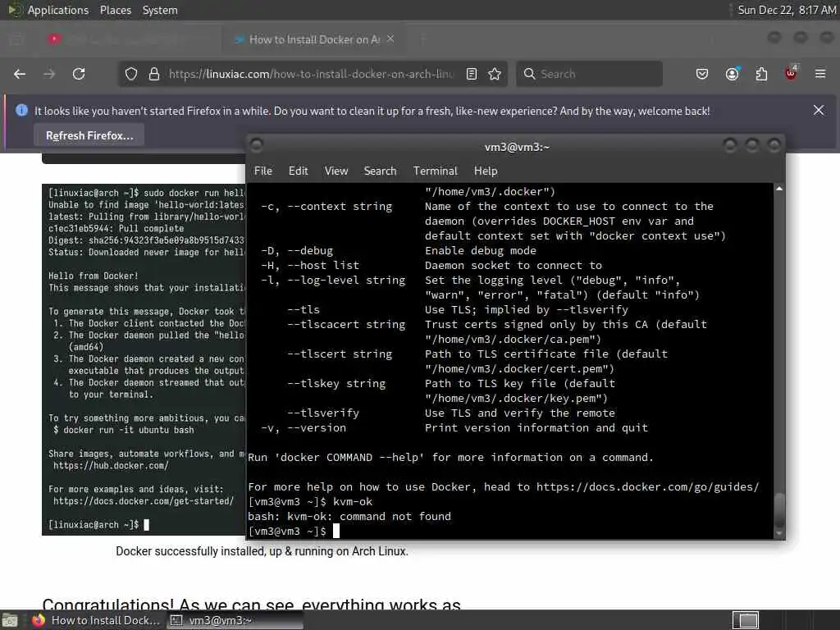This screenshot has width=840, height=630.
Task: Go back to the previous page in Firefox
Action: click(20, 74)
